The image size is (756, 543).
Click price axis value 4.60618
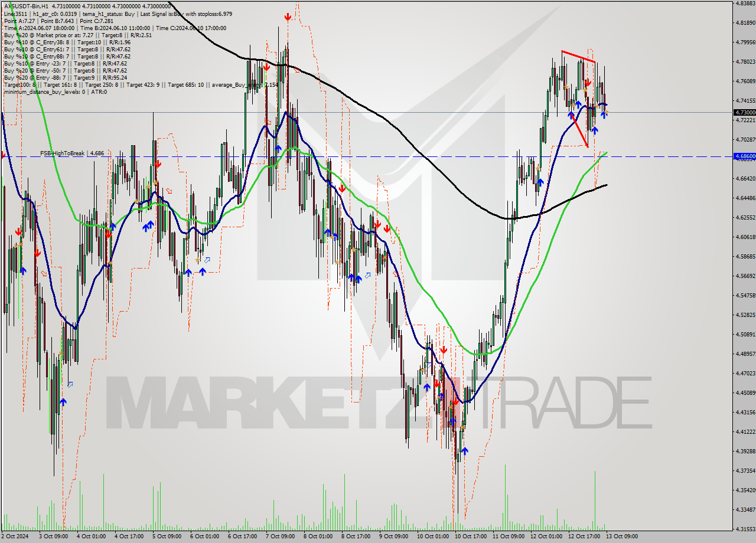pyautogui.click(x=745, y=237)
